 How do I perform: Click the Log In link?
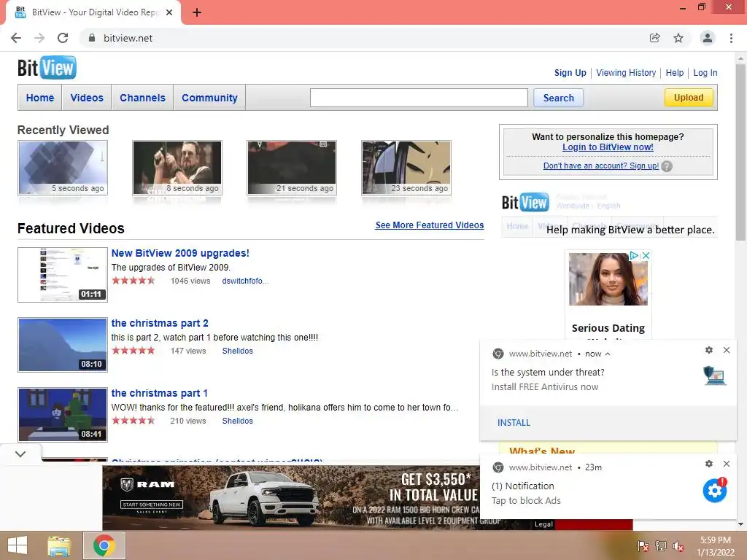click(x=705, y=73)
